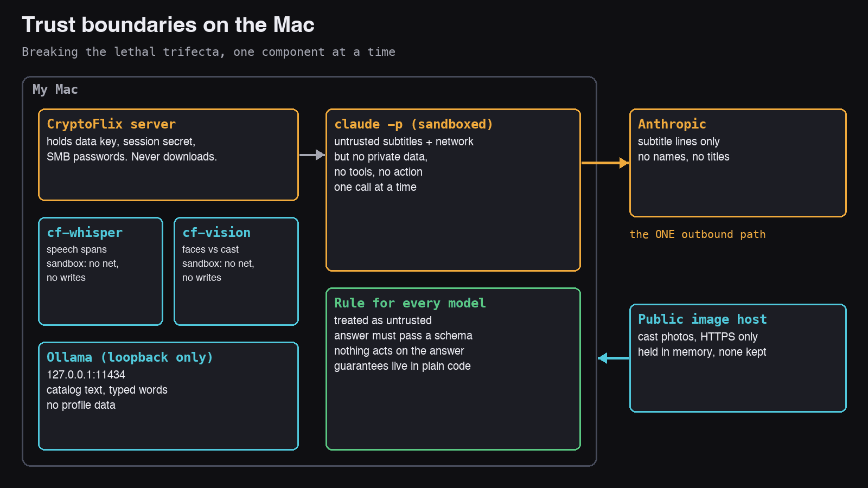Select the 'CryptoFlix server' heading
This screenshot has height=488, width=868.
coord(111,124)
